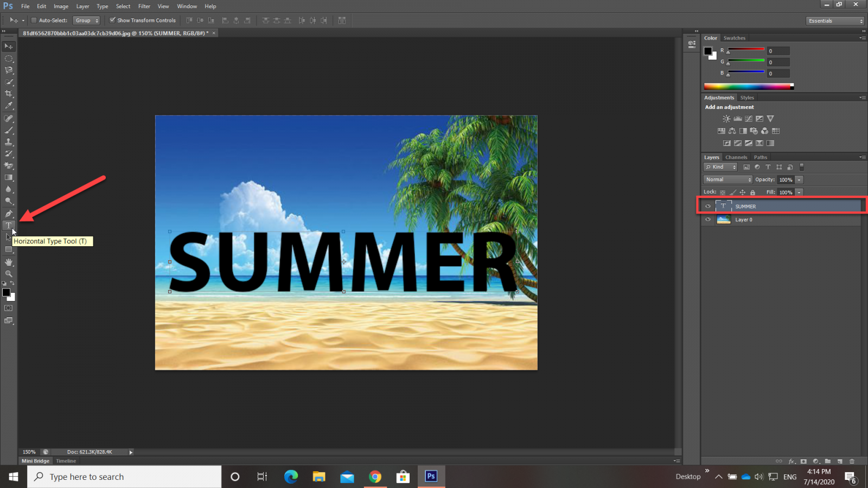Select the Crop tool
The image size is (868, 488).
pos(9,94)
